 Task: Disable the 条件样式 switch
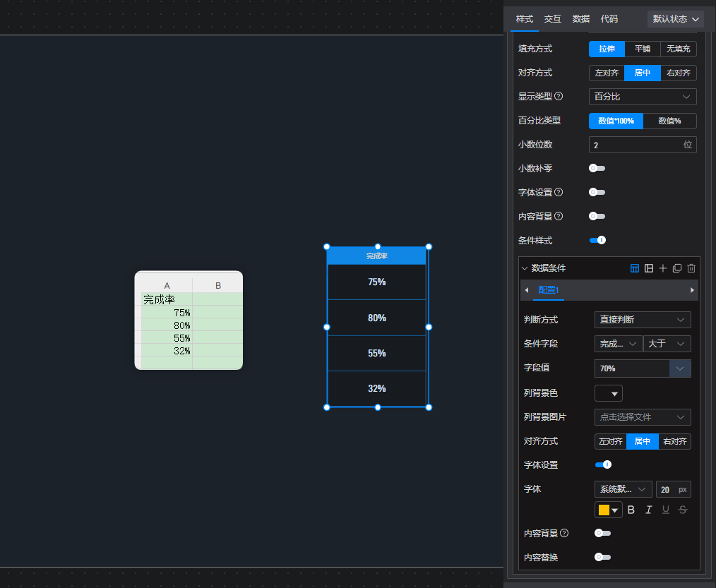coord(598,240)
